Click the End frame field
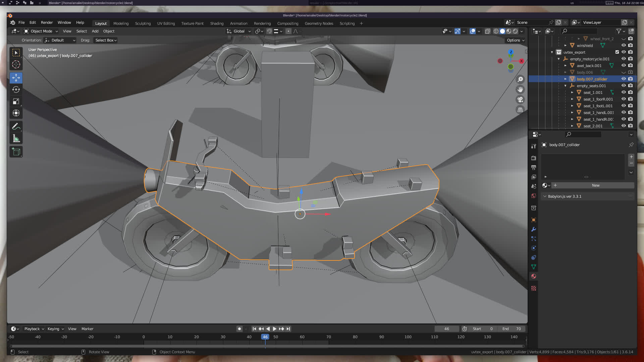This screenshot has width=644, height=362. tap(512, 329)
